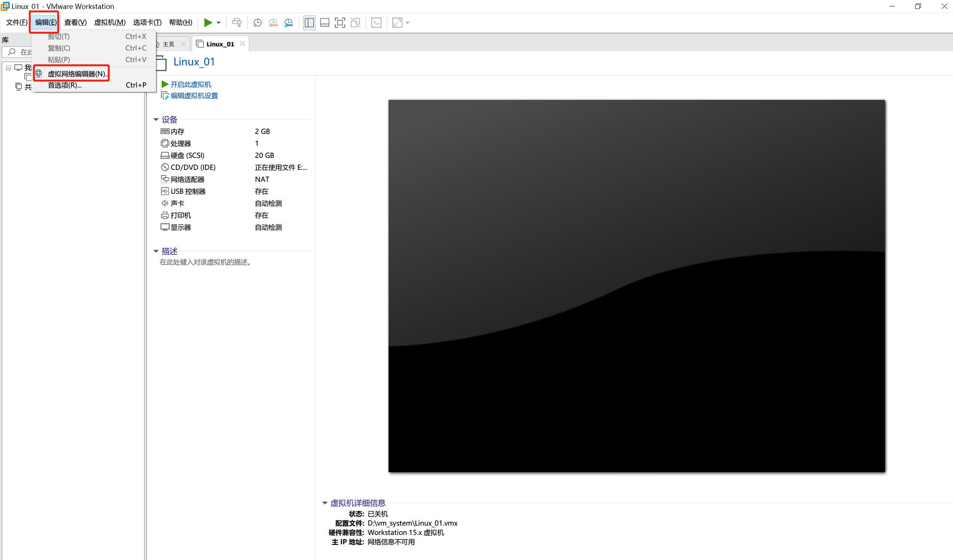Collapse the 设备 devices section
The image size is (953, 560).
point(156,119)
